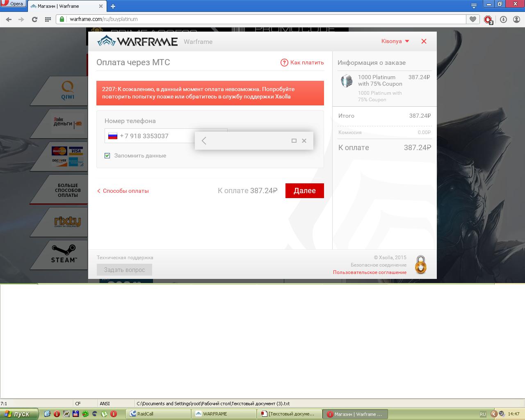
Task: Click the phone number input field
Action: click(166, 136)
